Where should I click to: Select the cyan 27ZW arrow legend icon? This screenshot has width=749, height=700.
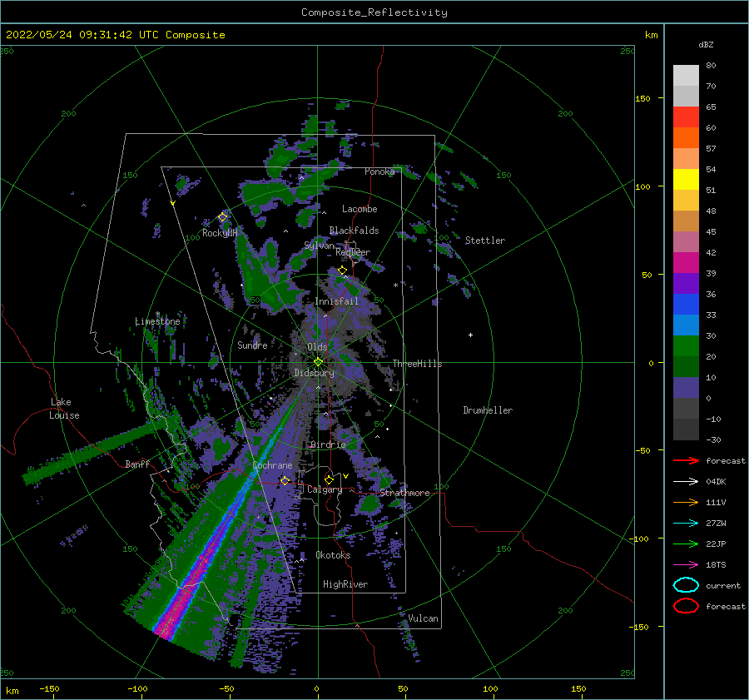(686, 523)
